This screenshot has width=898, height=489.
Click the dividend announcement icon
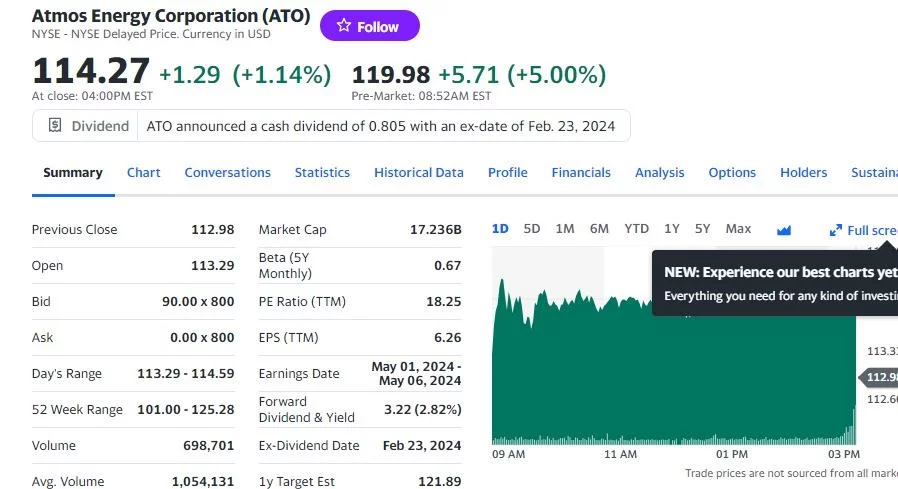click(55, 126)
